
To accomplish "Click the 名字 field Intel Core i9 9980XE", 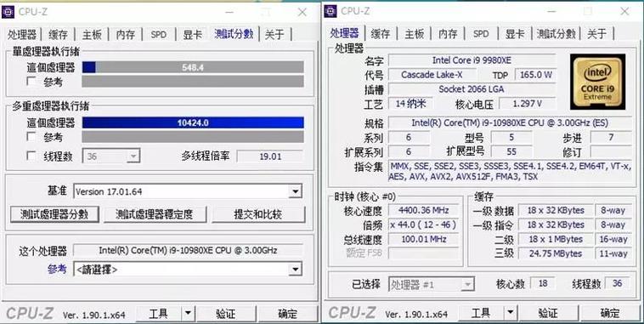I will [472, 60].
